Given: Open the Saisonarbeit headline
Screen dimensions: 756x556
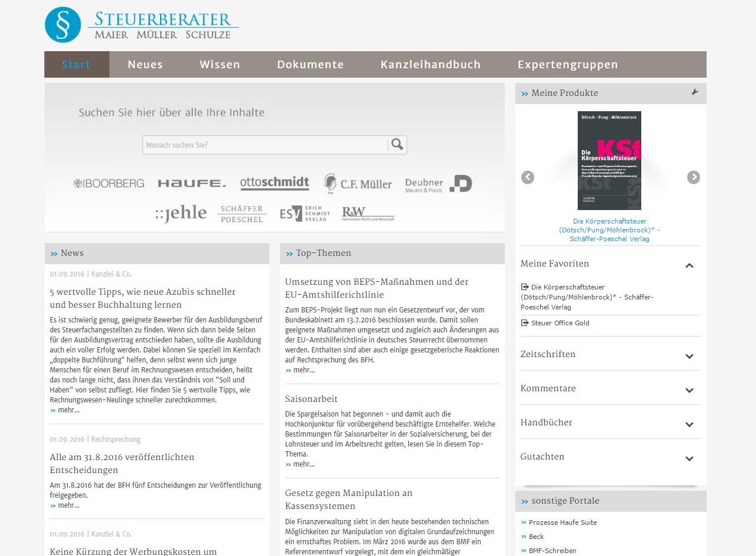Looking at the screenshot, I should click(x=311, y=399).
